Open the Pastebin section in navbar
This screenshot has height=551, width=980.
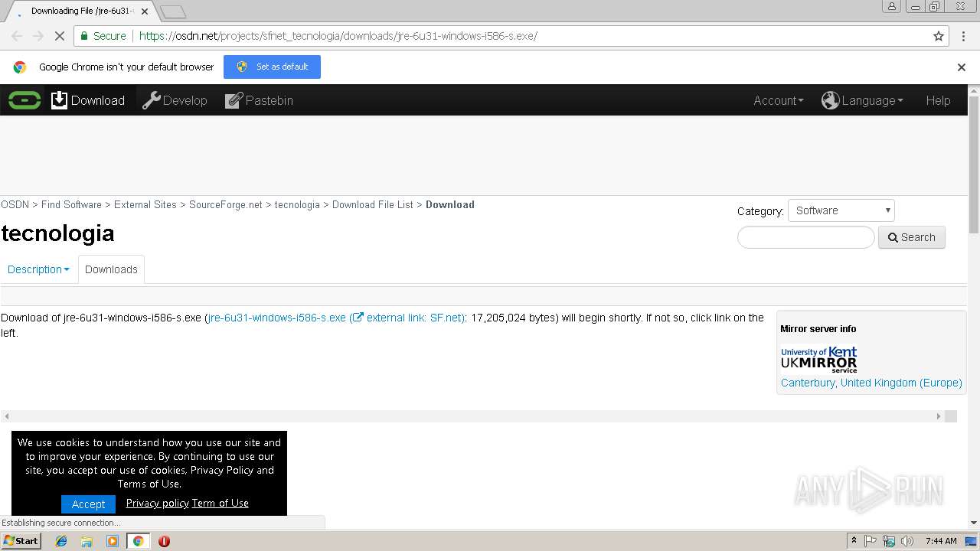[x=259, y=100]
